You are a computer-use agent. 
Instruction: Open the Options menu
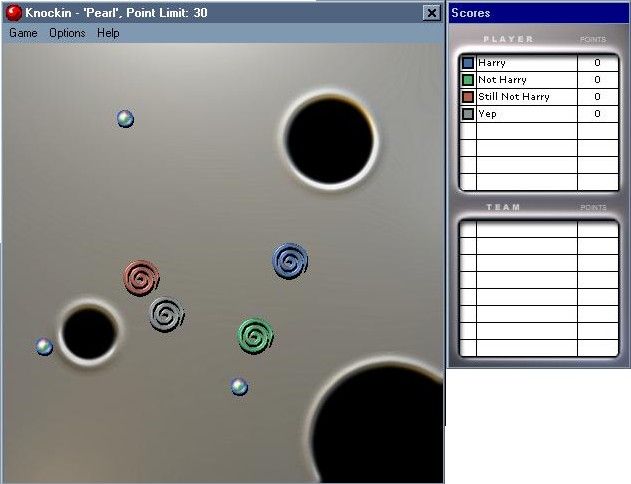coord(67,33)
